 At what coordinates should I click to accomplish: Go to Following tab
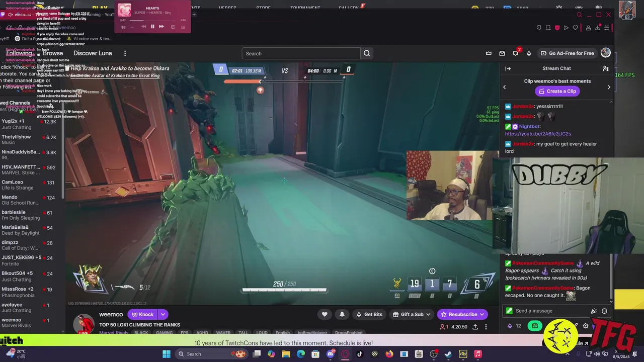coord(19,53)
